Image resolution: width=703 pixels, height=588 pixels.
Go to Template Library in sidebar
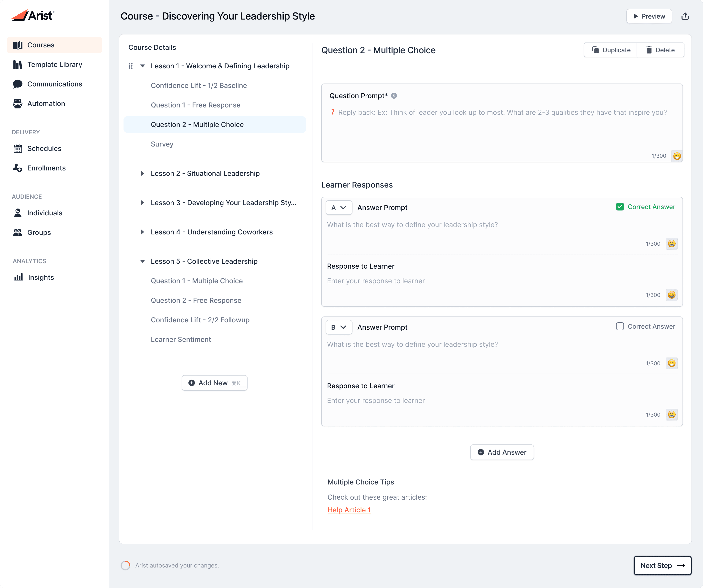pos(55,64)
